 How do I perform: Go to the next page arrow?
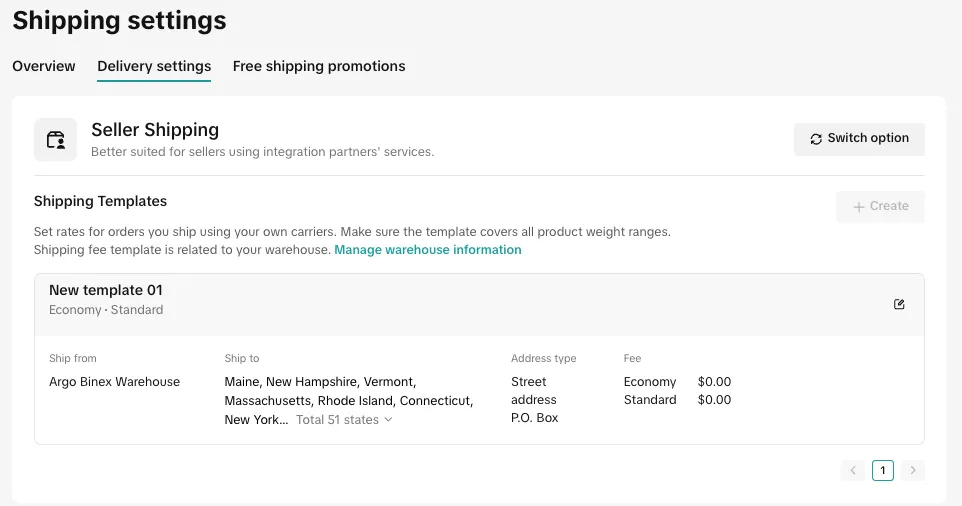click(x=912, y=470)
